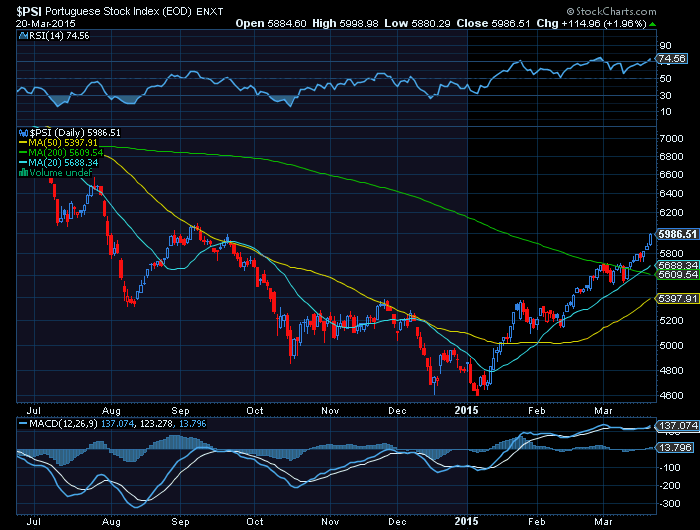Image resolution: width=700 pixels, height=530 pixels.
Task: Click the 2015 label under price chart
Action: 467,410
